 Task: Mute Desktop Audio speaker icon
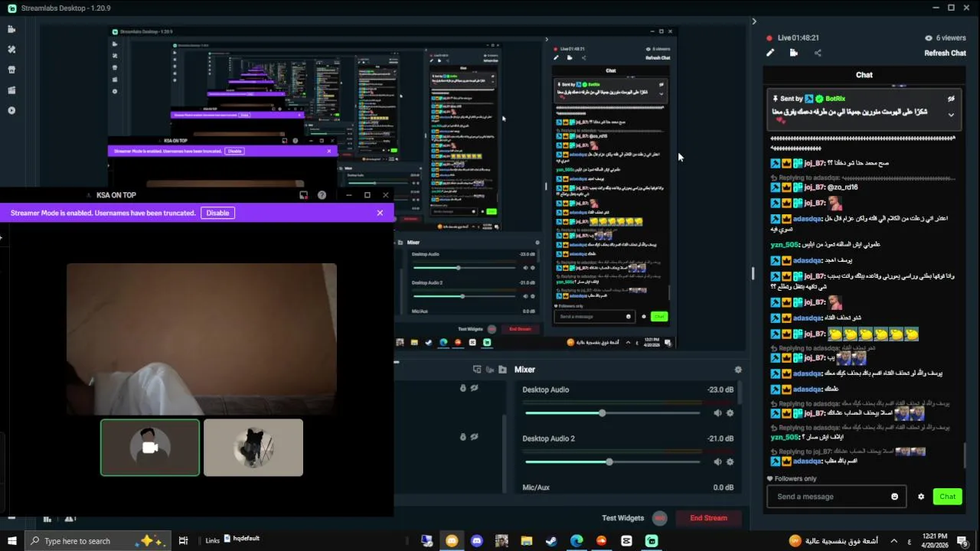click(x=717, y=413)
